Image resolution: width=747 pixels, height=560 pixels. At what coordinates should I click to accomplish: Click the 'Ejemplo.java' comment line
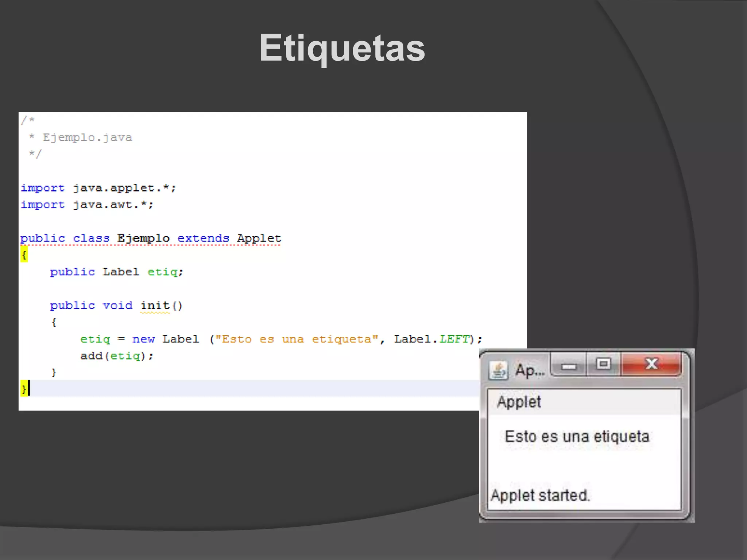pos(81,137)
